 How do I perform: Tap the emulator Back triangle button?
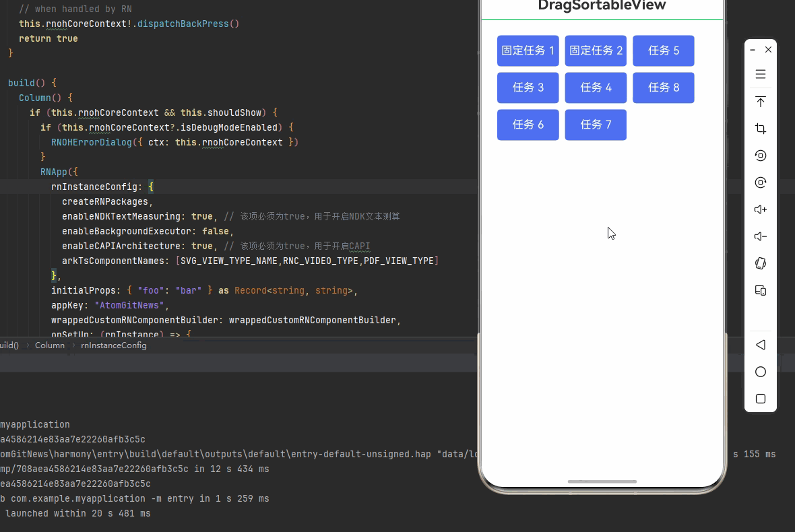click(760, 345)
